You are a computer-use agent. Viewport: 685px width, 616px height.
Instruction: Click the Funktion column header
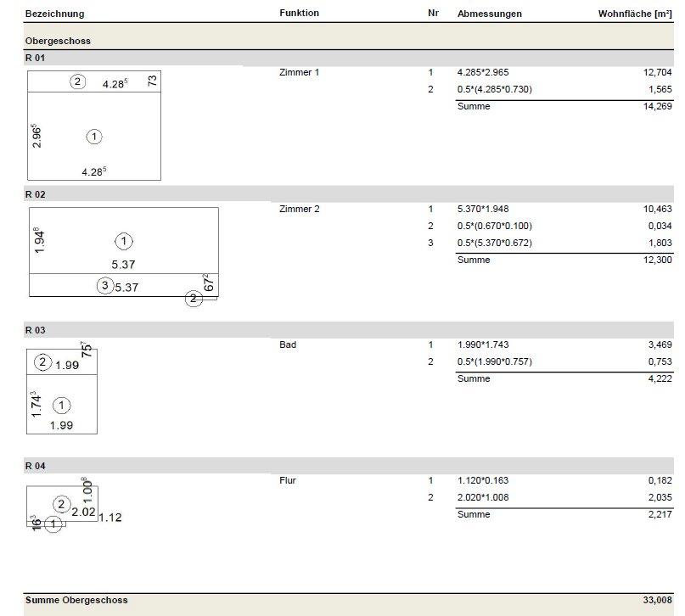[x=300, y=13]
